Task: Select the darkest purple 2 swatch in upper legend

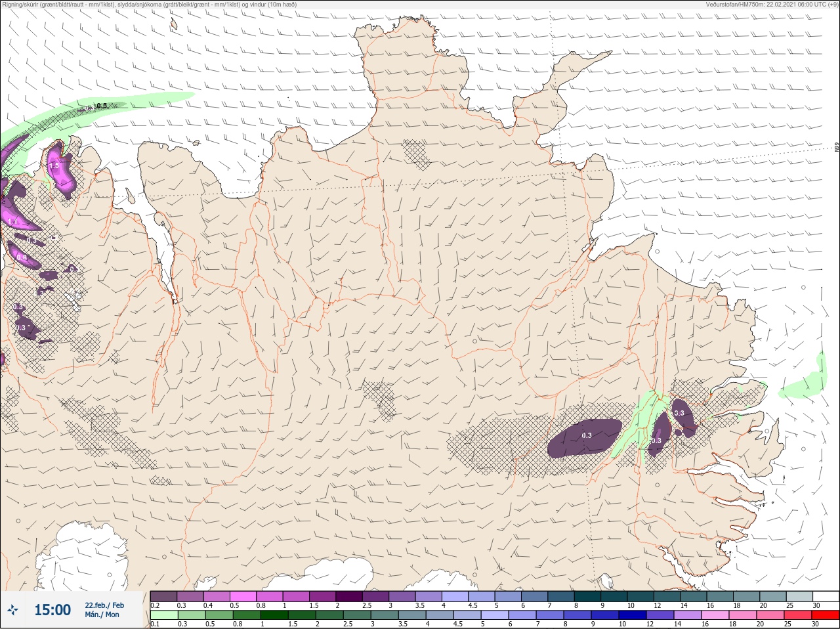Action: pyautogui.click(x=349, y=596)
